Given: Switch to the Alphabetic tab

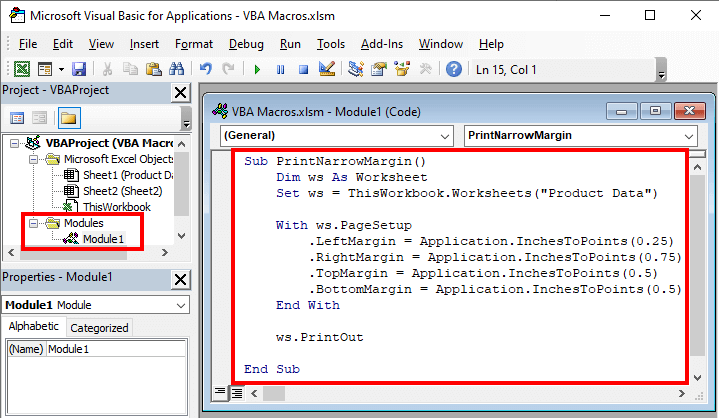Looking at the screenshot, I should 33,326.
